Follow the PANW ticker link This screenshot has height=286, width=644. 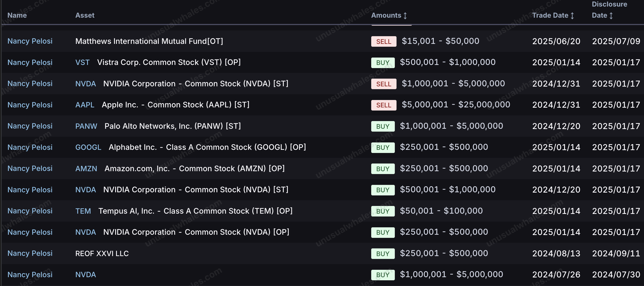(86, 126)
